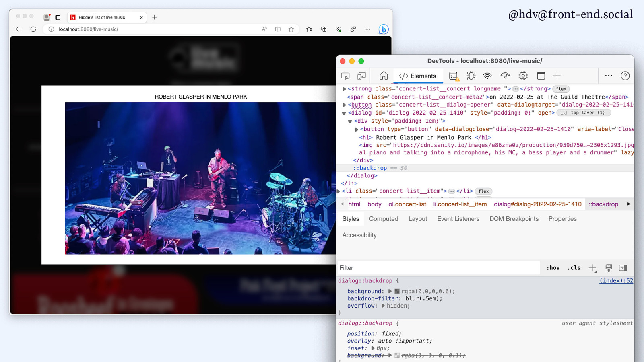Close the Hidde's list of live music tab
This screenshot has width=644, height=362.
[141, 17]
